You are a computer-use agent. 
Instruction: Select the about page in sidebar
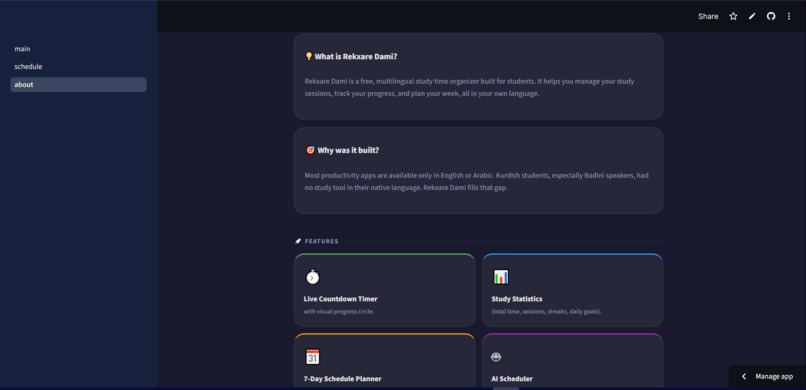click(x=78, y=85)
